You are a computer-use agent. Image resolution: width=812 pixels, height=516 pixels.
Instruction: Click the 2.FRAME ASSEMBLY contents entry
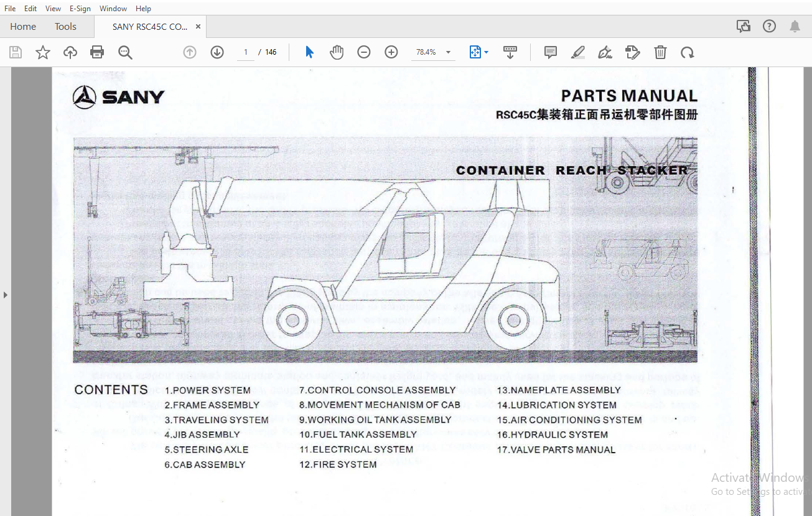coord(212,405)
